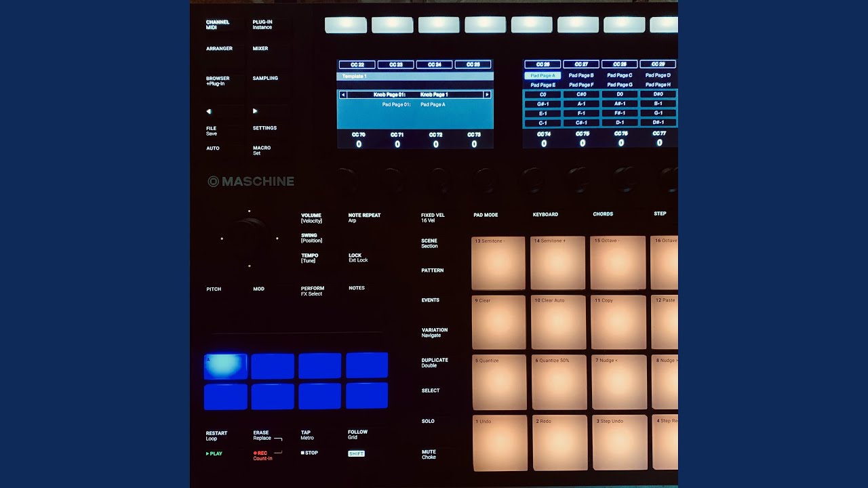The height and width of the screenshot is (488, 868).
Task: Hit the MACRO Set button
Action: [262, 150]
